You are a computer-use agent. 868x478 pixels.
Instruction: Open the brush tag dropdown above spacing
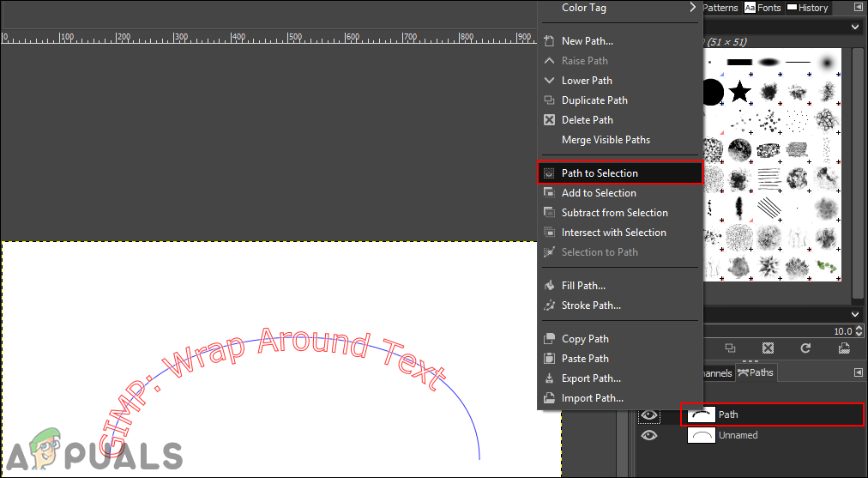[x=855, y=314]
